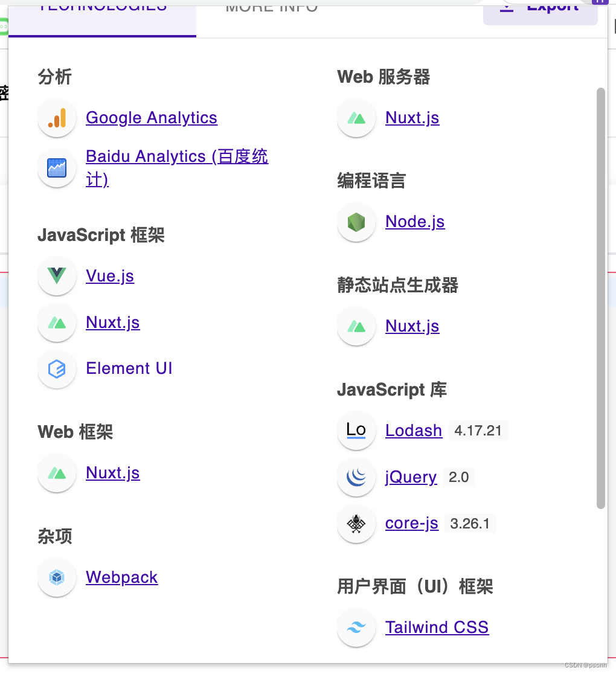This screenshot has height=674, width=616.
Task: Switch to the More Info tab
Action: click(x=272, y=8)
